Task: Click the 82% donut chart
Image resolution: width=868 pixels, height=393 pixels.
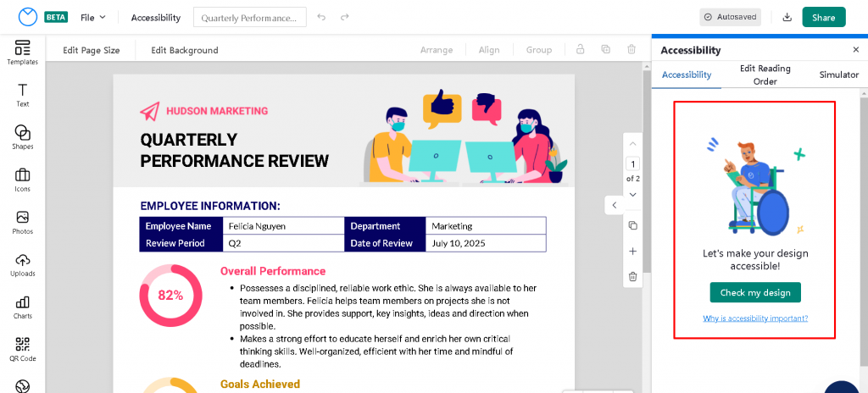Action: coord(170,296)
